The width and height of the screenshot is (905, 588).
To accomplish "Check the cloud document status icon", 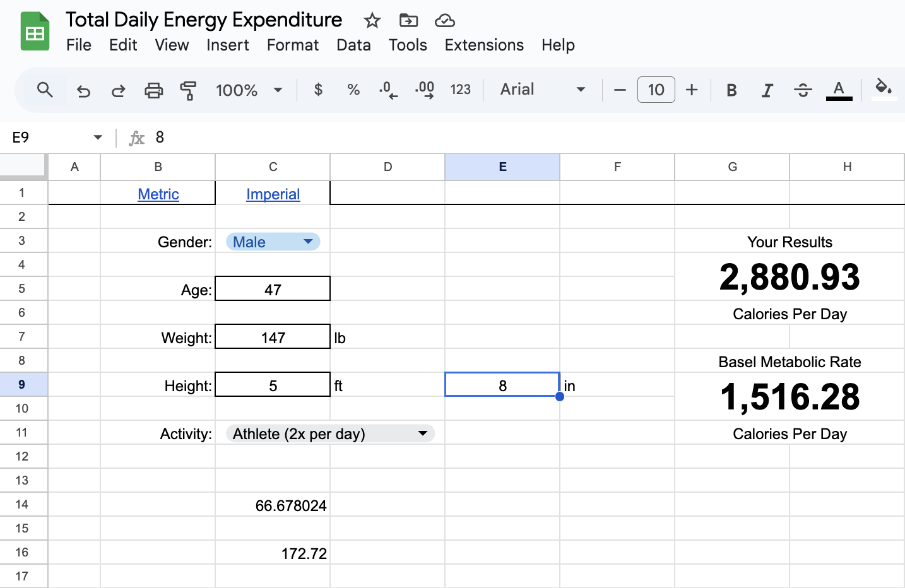I will tap(445, 21).
